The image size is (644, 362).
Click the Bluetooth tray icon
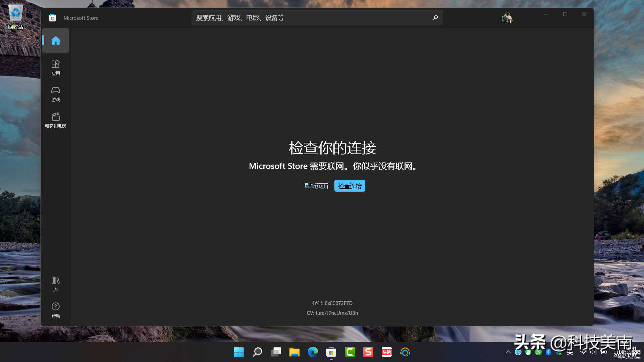point(548,352)
